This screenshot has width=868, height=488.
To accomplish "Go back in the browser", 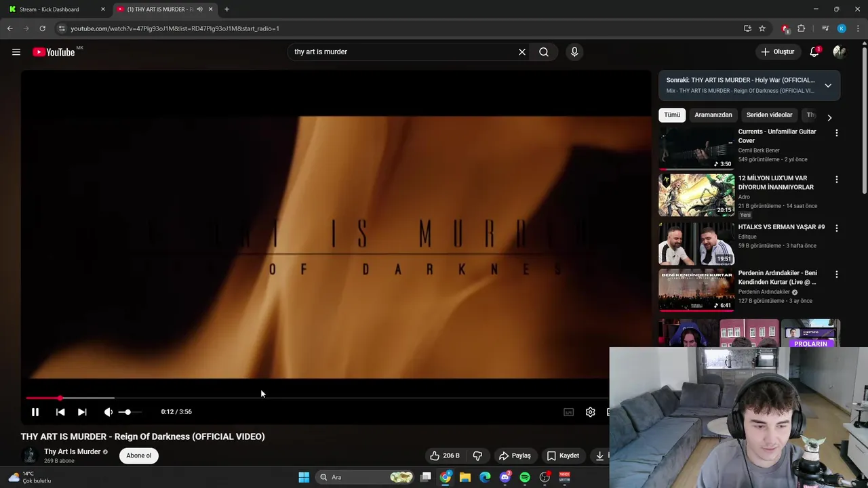I will [10, 28].
